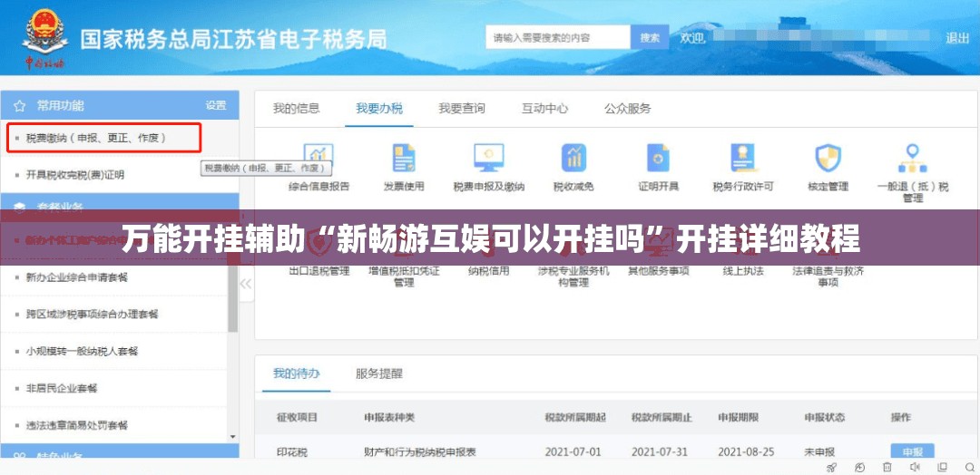Open 违法违章简易处罚套餐
Screen dimensions: 980x475
click(77, 425)
